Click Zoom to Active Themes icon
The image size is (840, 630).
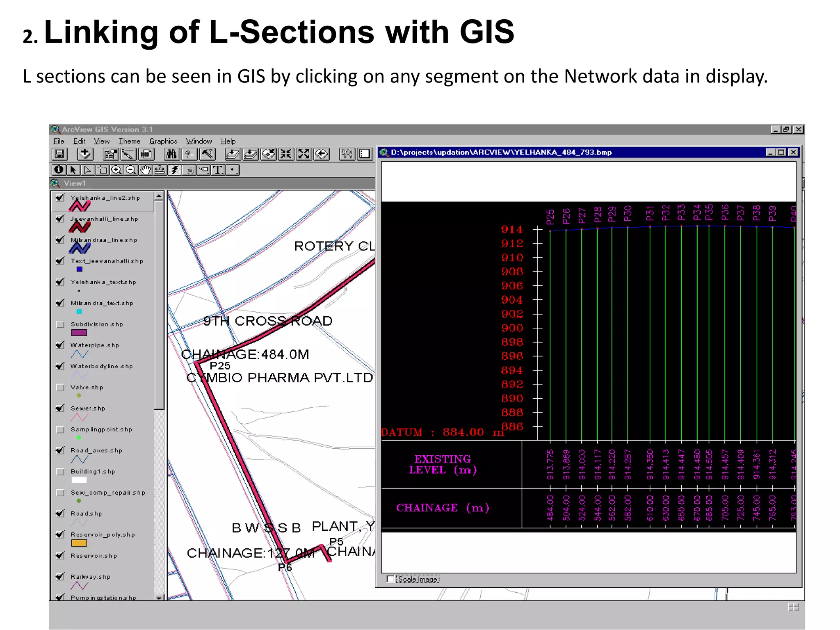pos(251,154)
